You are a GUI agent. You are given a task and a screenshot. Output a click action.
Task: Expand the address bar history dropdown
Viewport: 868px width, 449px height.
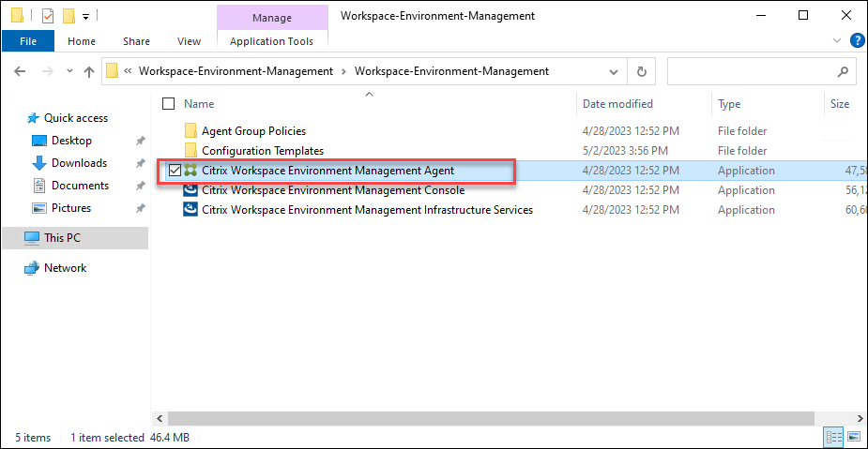point(616,71)
